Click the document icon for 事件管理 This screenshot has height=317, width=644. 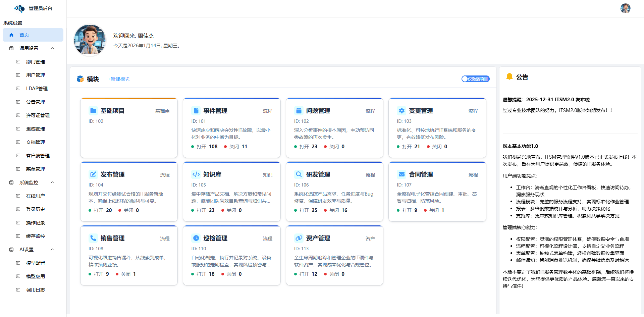pyautogui.click(x=196, y=111)
